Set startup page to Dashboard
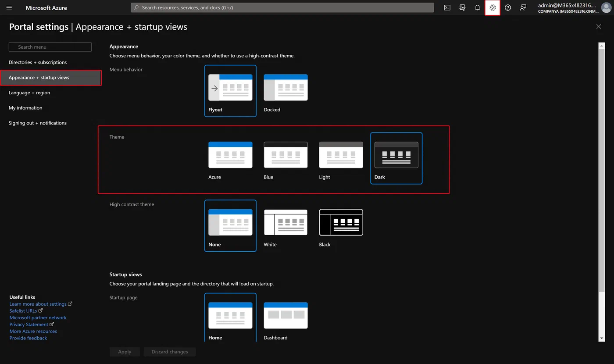This screenshot has width=614, height=364. coord(286,318)
